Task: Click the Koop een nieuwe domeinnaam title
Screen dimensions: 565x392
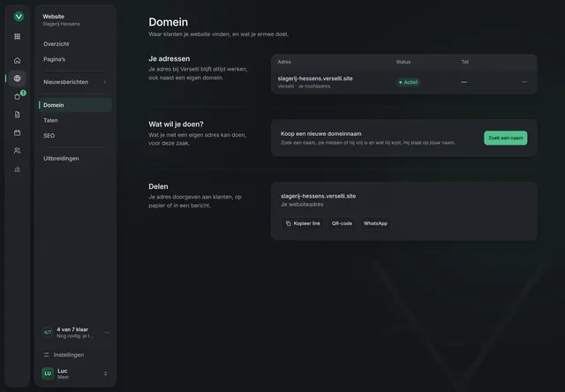Action: [x=321, y=133]
